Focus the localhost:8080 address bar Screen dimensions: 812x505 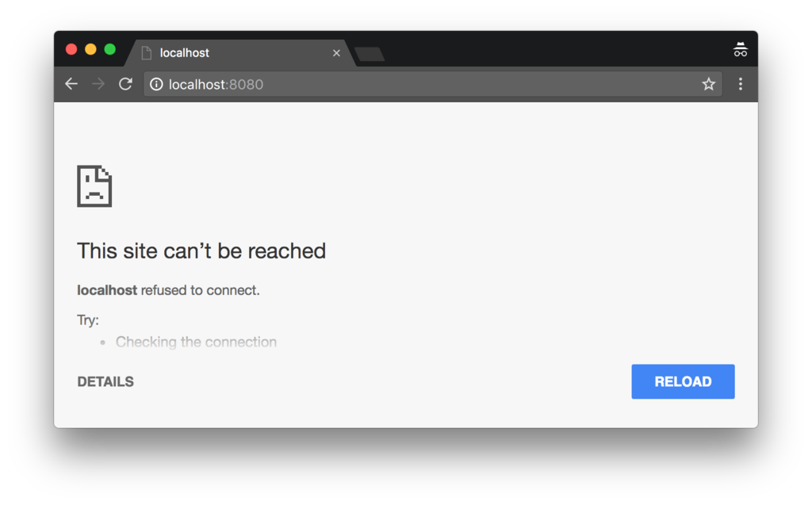click(x=432, y=84)
